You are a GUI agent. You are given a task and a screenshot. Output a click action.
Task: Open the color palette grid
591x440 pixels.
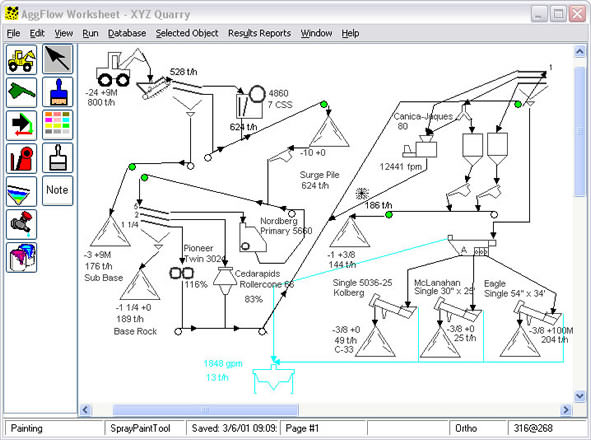coord(57,125)
